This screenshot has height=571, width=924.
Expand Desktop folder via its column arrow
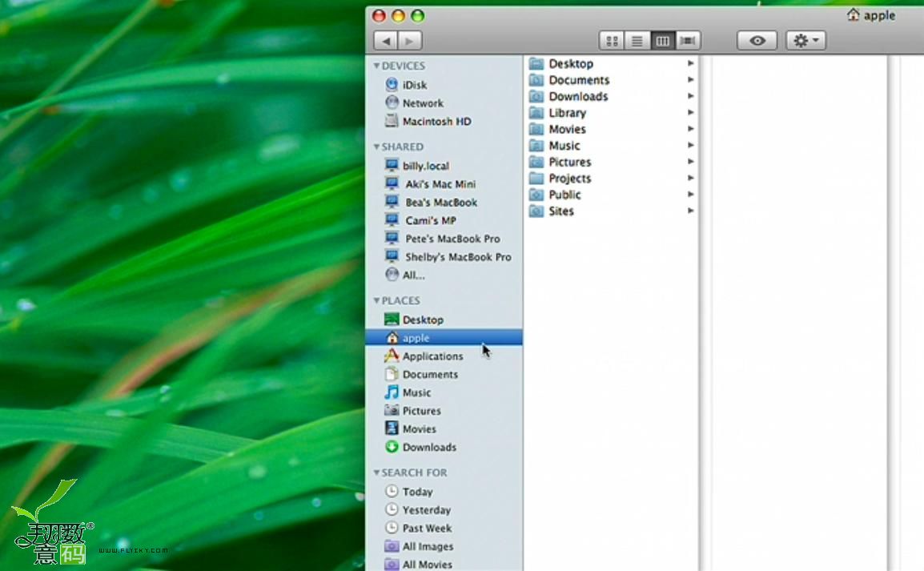click(691, 63)
